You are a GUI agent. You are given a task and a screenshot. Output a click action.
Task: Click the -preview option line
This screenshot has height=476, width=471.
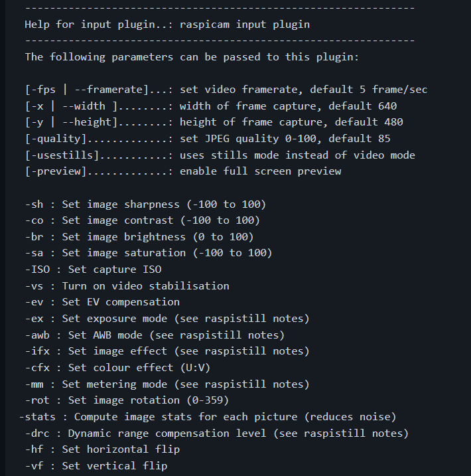point(183,171)
